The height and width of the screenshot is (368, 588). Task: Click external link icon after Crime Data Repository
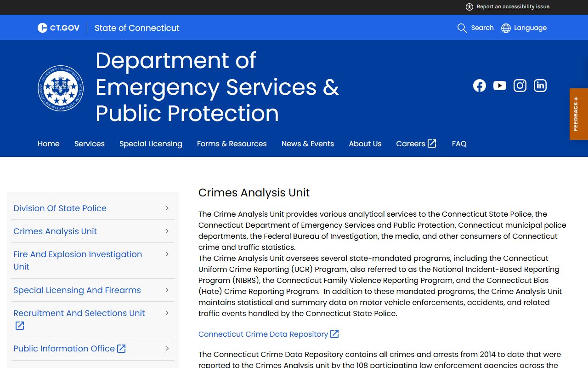334,334
